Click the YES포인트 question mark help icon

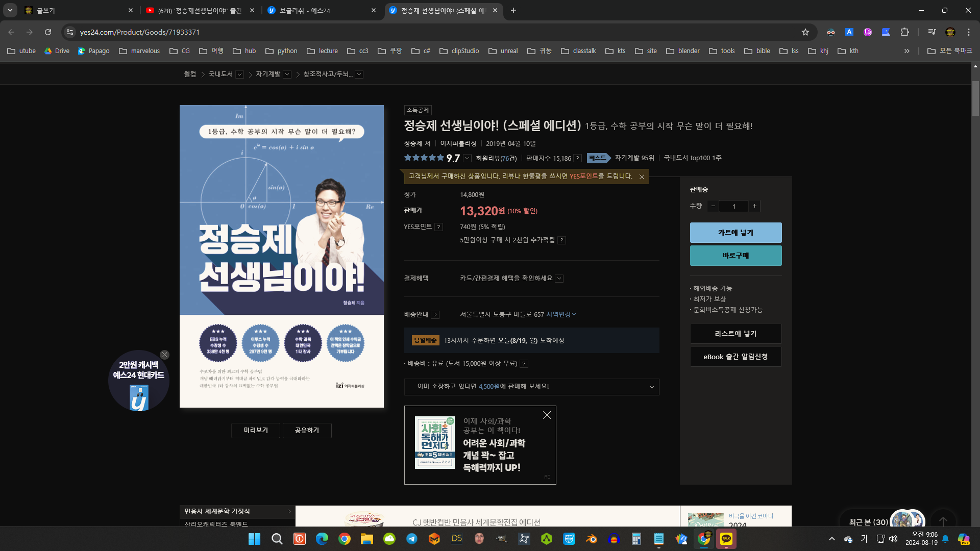click(x=438, y=227)
